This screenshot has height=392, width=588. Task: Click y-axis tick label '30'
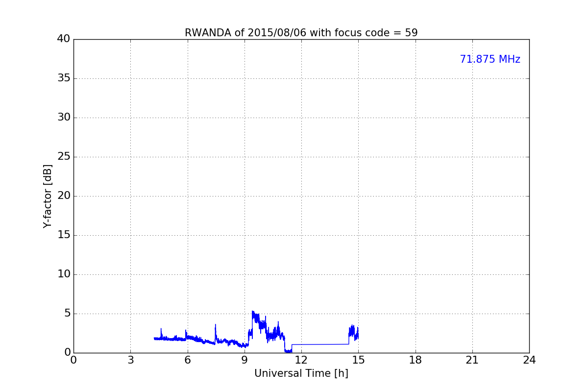tap(64, 118)
